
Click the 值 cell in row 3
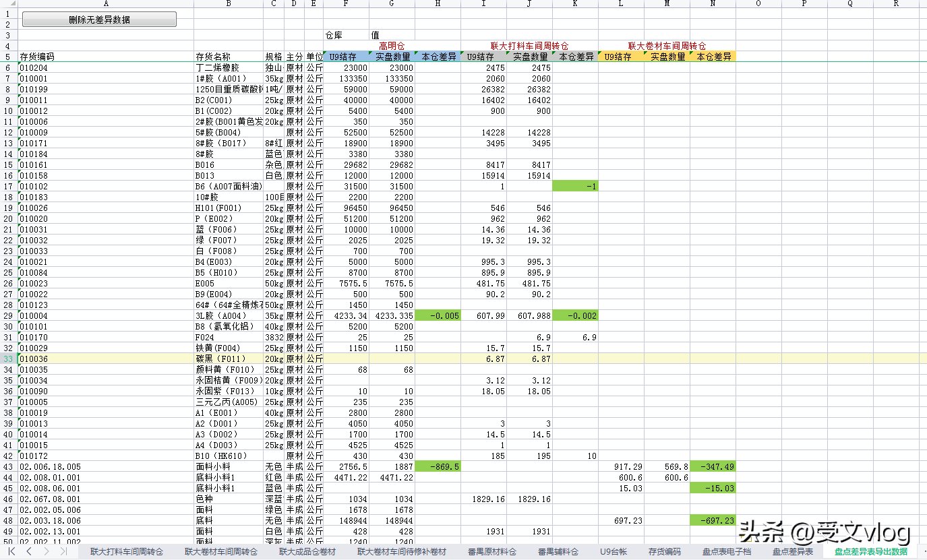pyautogui.click(x=392, y=35)
